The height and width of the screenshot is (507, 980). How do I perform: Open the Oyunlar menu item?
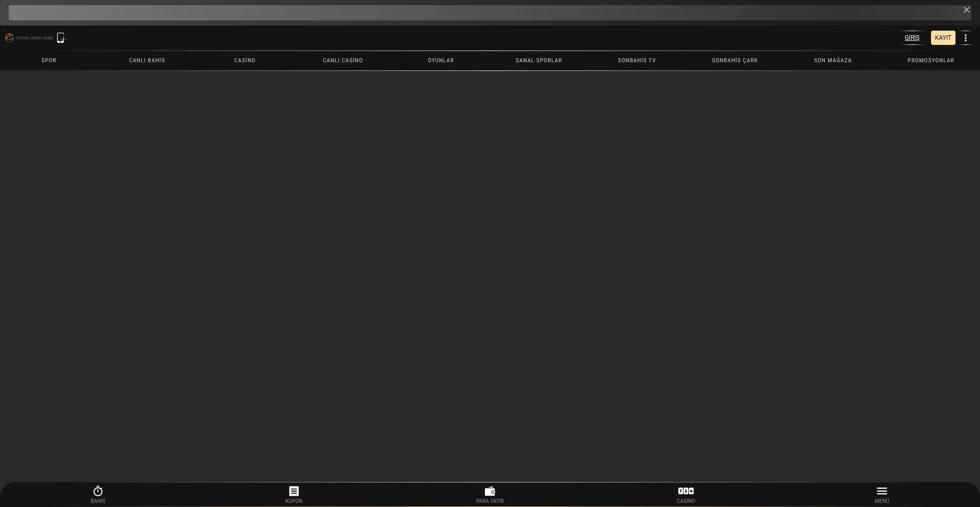pyautogui.click(x=440, y=60)
